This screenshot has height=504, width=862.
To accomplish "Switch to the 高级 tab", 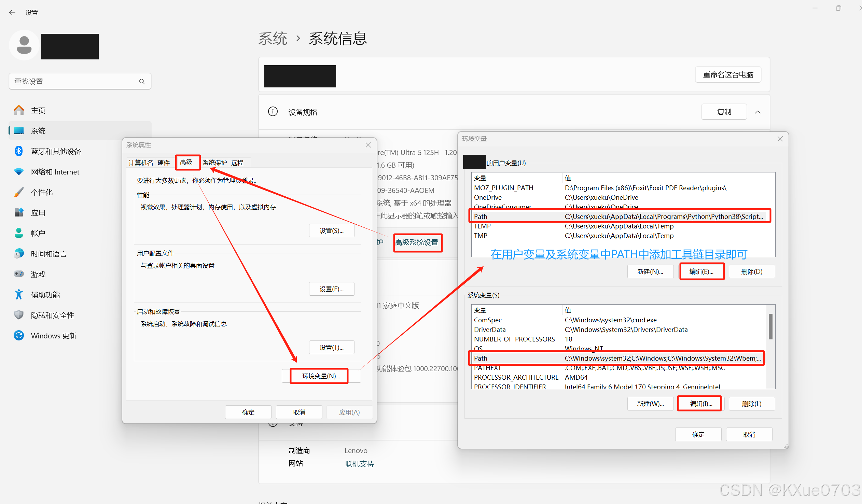I will 186,162.
